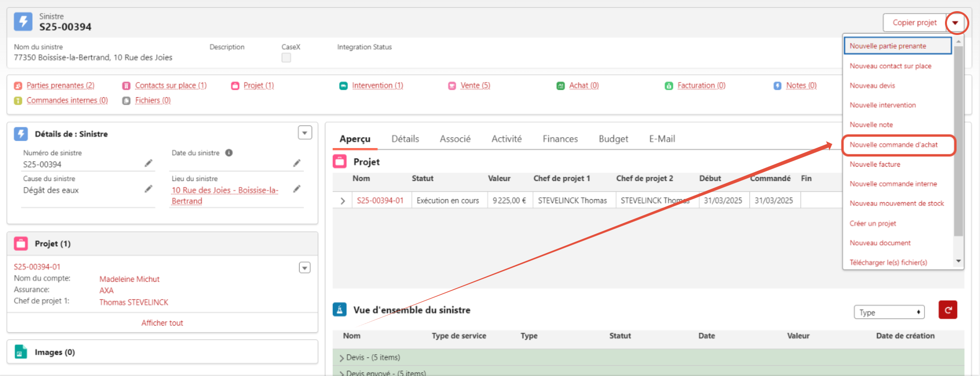Switch to the Associé tab

coord(455,139)
